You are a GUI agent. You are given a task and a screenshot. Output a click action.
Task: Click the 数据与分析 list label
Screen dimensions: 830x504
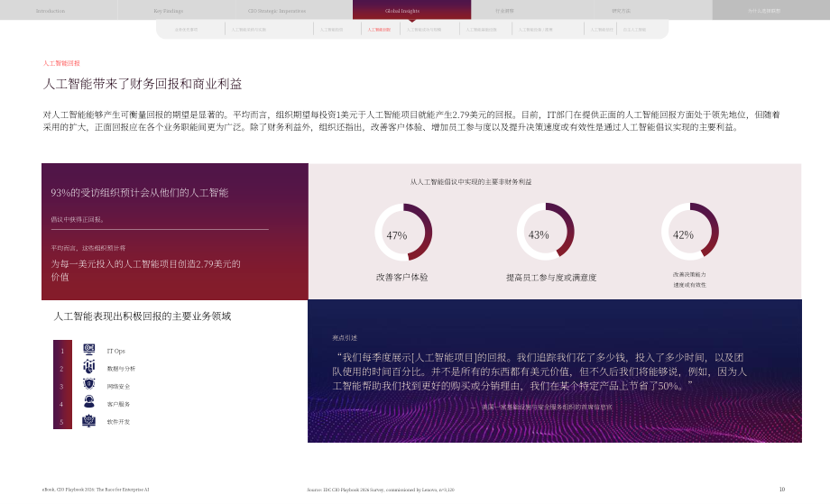tap(121, 369)
